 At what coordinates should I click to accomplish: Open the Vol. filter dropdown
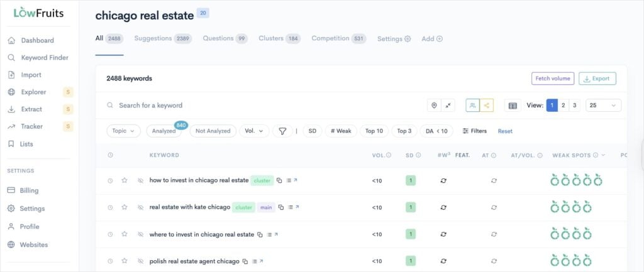point(254,131)
